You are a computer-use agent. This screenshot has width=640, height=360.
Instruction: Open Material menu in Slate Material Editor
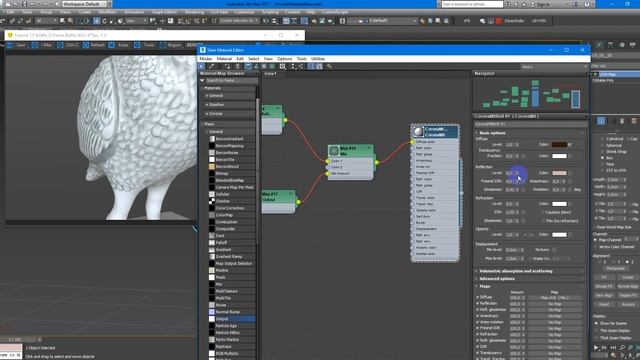point(224,59)
